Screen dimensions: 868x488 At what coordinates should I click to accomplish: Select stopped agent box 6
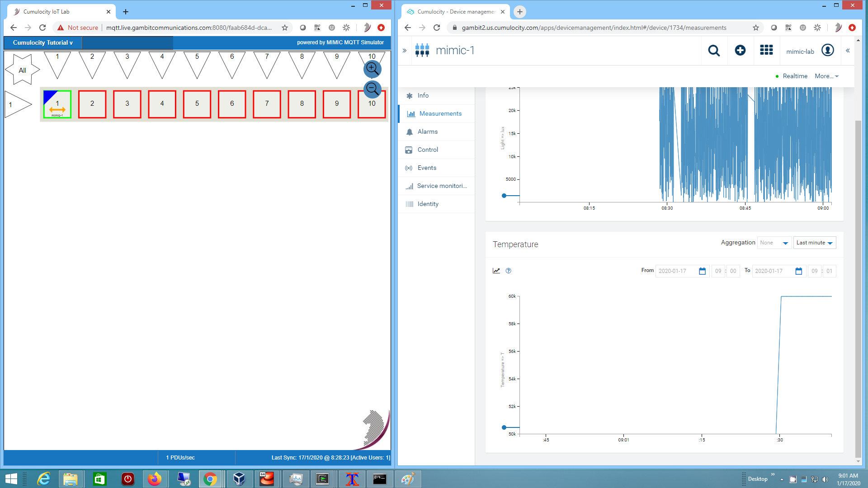[232, 104]
